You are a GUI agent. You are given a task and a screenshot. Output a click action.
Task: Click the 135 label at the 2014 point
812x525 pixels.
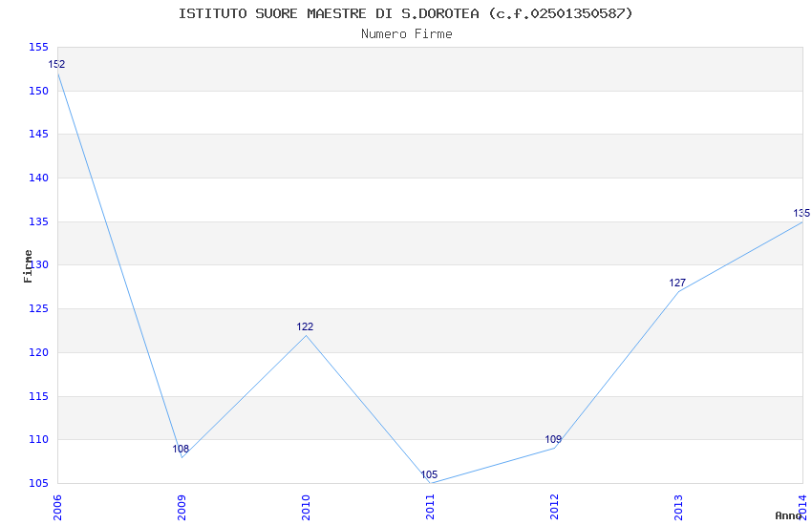801,213
